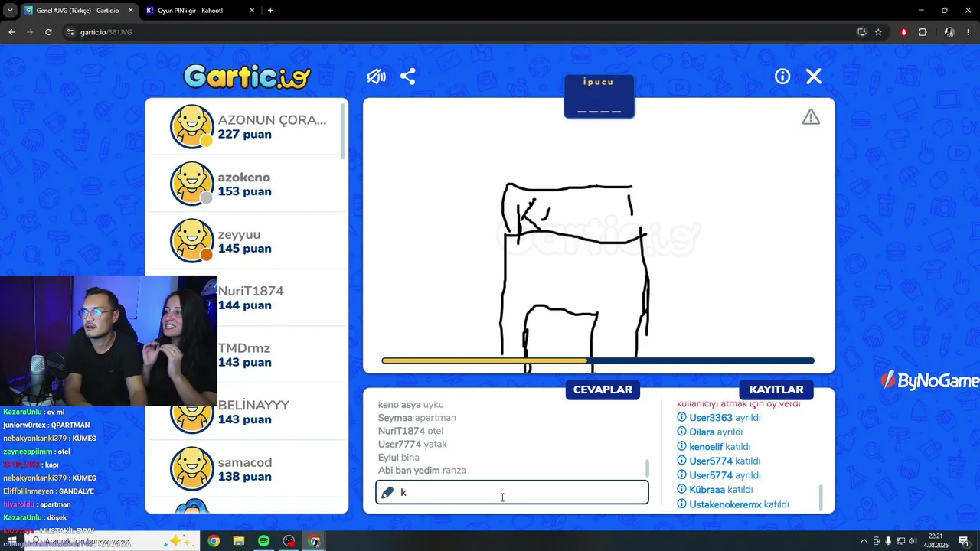The height and width of the screenshot is (551, 980).
Task: Open the Extensions puzzle menu
Action: pos(923,32)
